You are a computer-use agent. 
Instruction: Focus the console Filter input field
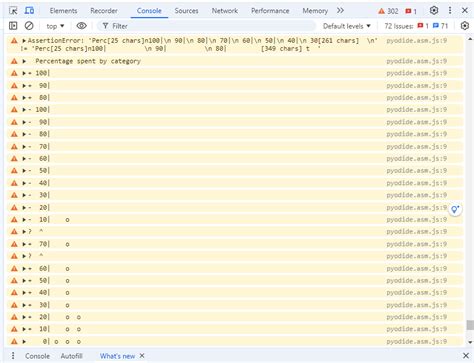pyautogui.click(x=206, y=26)
